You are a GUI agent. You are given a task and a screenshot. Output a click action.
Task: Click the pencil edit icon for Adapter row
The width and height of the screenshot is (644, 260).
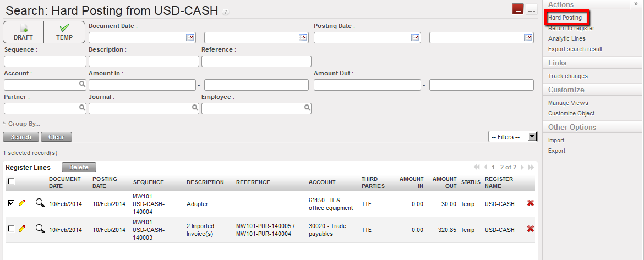(x=22, y=203)
